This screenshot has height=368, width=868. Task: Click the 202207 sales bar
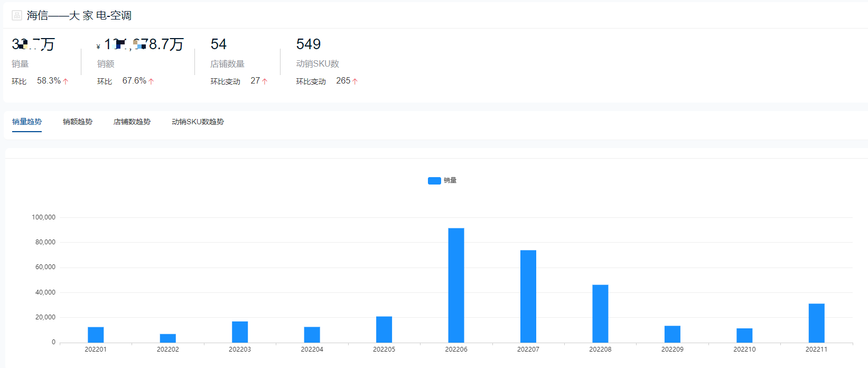[x=528, y=297]
